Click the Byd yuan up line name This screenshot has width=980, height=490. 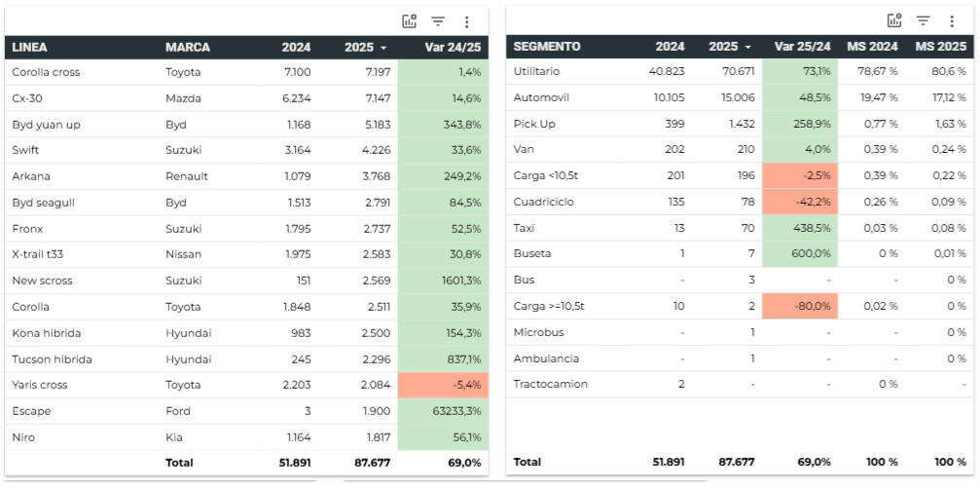tap(45, 125)
